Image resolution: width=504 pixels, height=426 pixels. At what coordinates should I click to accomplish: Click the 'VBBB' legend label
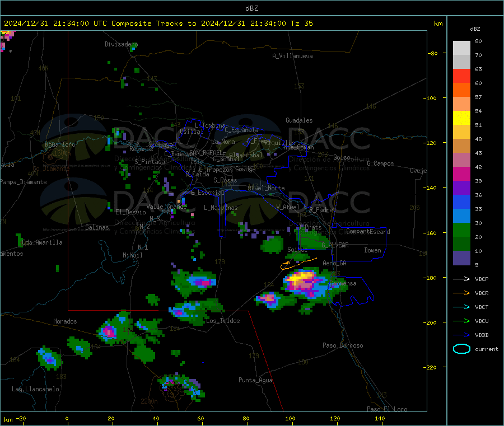[482, 335]
